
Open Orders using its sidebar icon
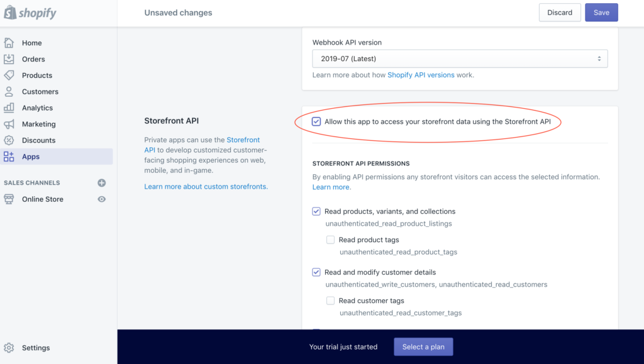click(x=11, y=58)
